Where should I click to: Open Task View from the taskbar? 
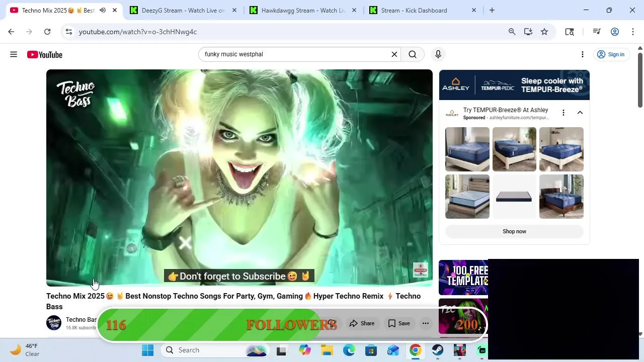281,350
